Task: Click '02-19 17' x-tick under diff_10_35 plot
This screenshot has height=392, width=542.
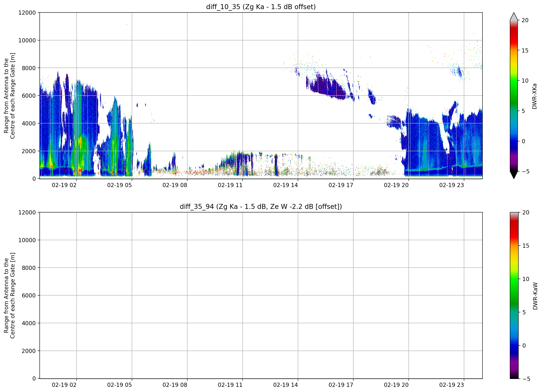Action: click(341, 185)
